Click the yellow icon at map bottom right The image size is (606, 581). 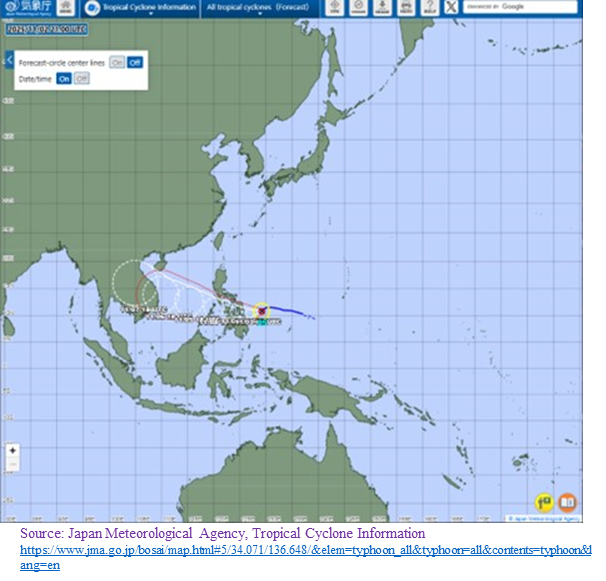[544, 502]
